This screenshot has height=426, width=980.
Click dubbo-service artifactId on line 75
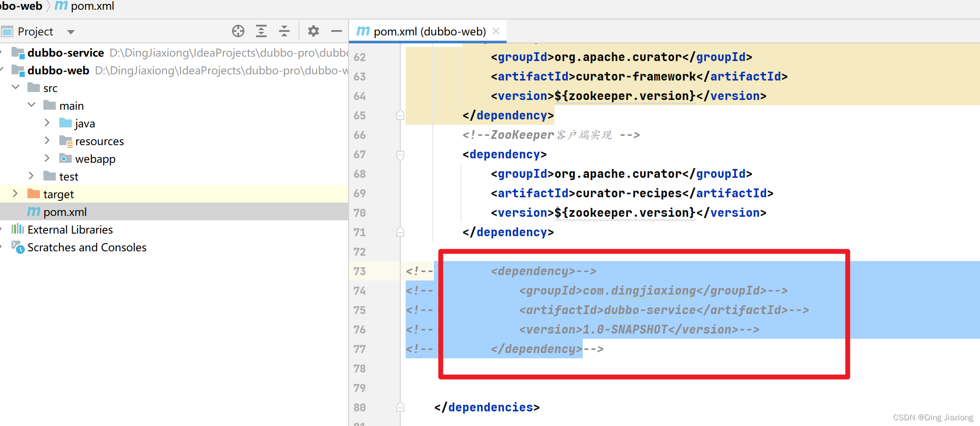coord(650,310)
